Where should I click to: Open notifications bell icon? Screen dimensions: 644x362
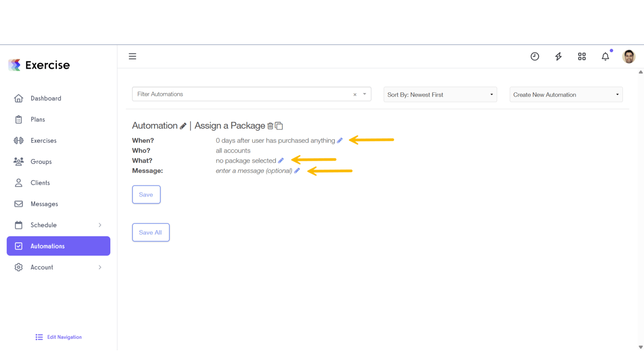605,57
